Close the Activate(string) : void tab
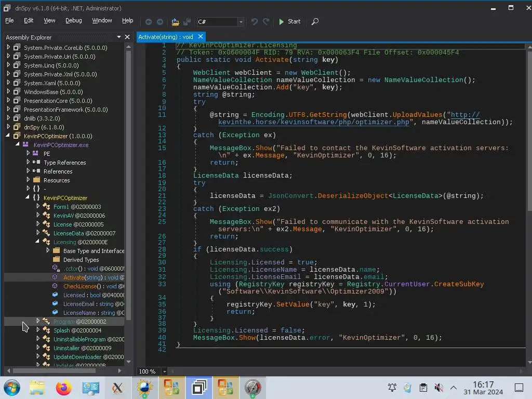 click(x=201, y=37)
